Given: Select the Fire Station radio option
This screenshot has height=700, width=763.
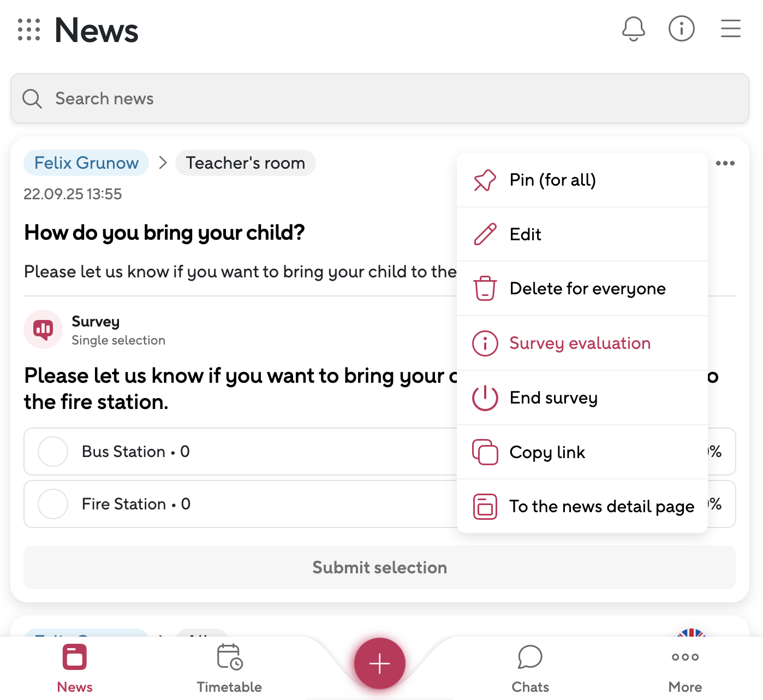Looking at the screenshot, I should tap(53, 504).
